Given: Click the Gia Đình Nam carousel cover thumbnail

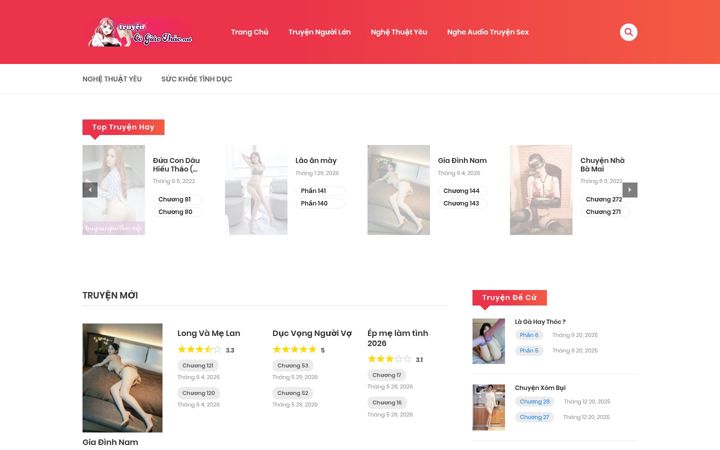Looking at the screenshot, I should [x=399, y=190].
